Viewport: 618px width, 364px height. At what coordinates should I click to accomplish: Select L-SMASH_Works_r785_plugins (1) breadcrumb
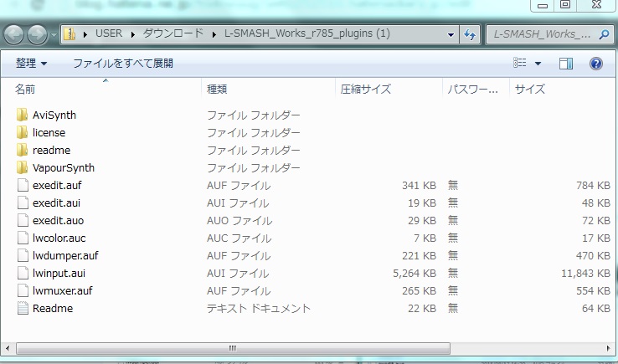pos(307,33)
